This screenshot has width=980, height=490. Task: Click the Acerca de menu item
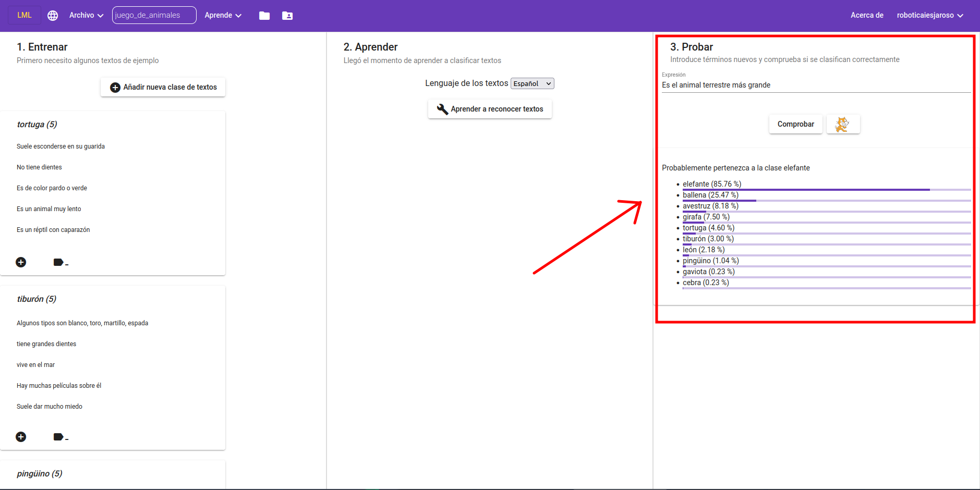coord(866,15)
